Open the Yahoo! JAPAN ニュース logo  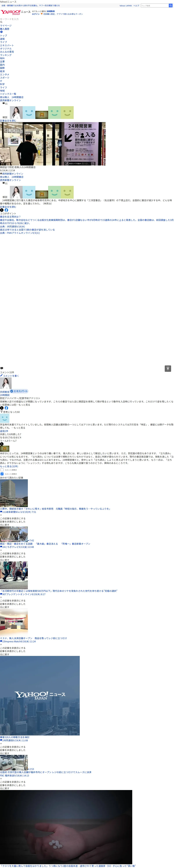(16, 12)
